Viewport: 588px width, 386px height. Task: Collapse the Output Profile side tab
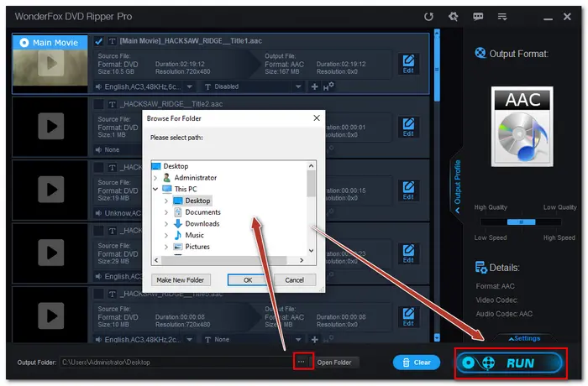(x=457, y=186)
